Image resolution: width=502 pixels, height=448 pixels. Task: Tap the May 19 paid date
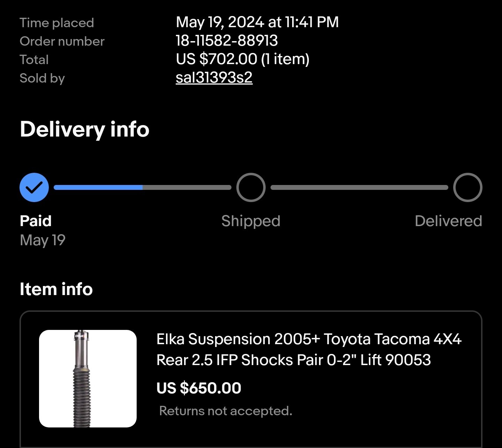43,240
